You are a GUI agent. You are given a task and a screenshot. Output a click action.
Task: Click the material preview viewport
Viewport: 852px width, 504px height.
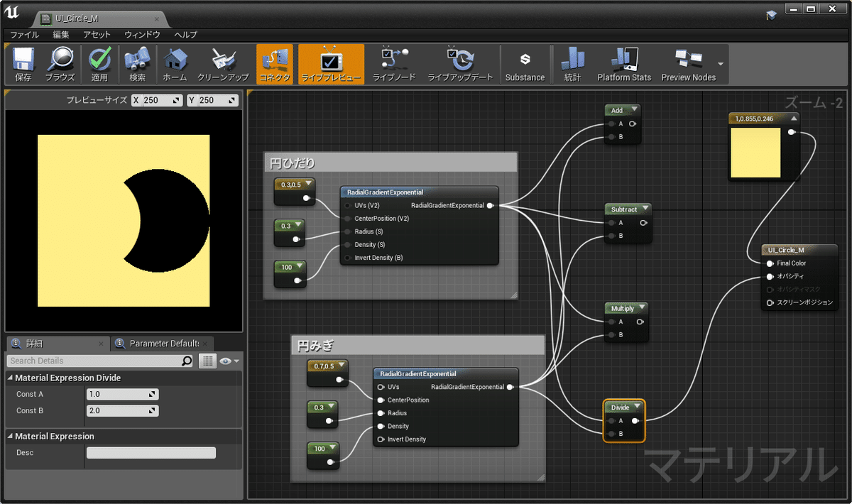(x=124, y=219)
